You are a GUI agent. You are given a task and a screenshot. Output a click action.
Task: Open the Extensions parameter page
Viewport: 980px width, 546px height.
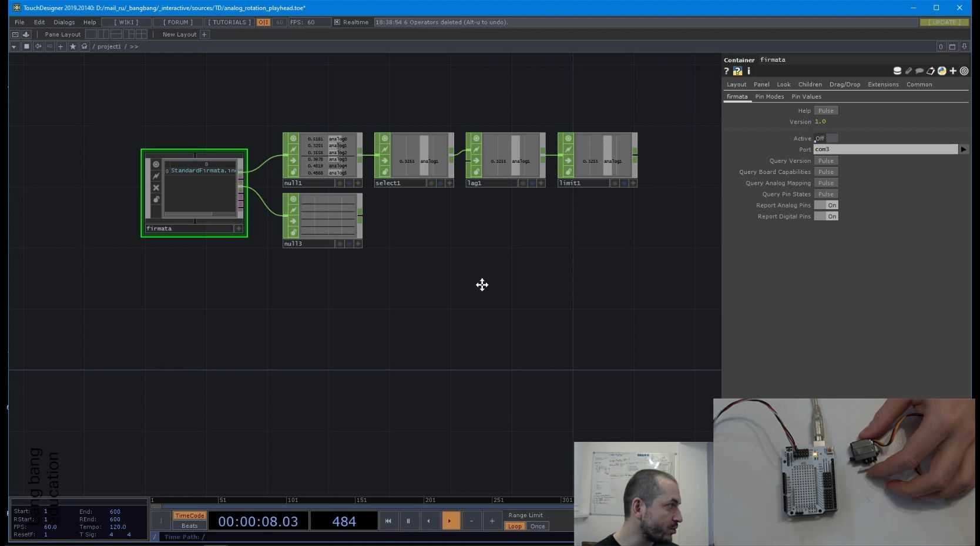pos(883,85)
